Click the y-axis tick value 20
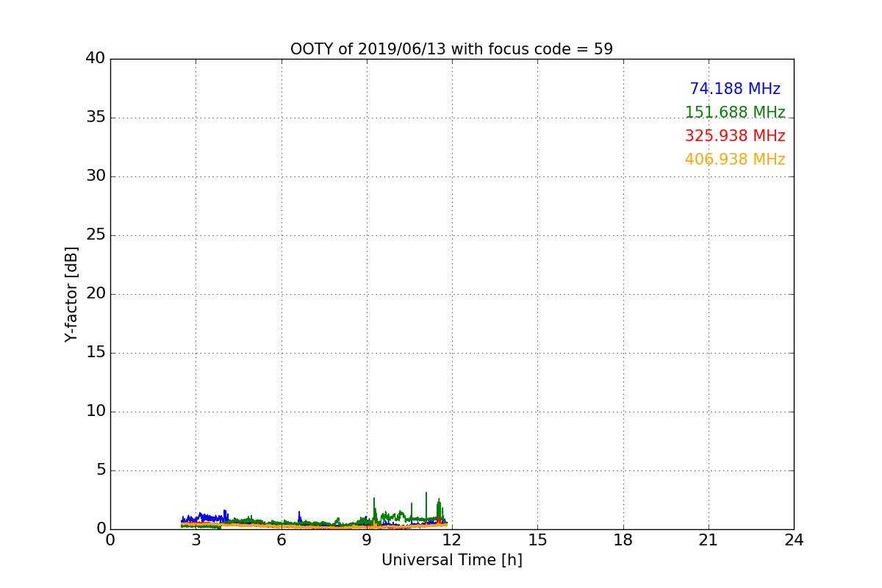 click(x=96, y=294)
